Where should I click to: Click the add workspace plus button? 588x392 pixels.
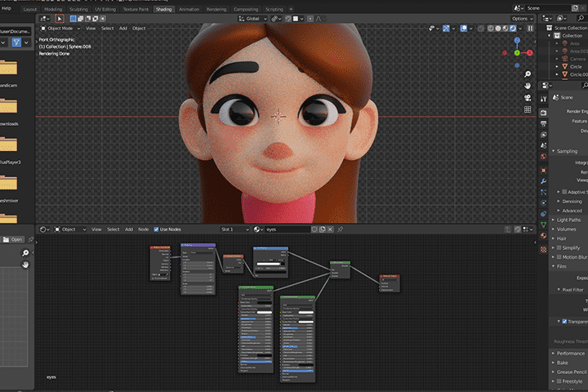(291, 9)
